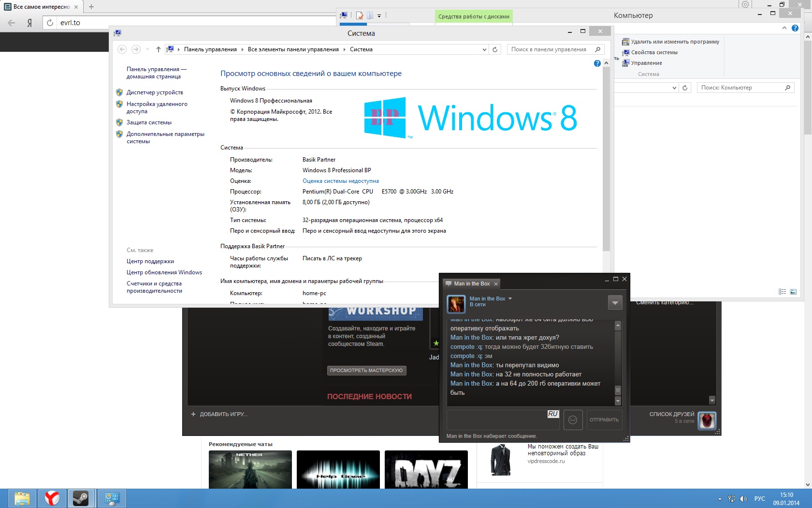Open 'Средства работы с дисками' ribbon tab

point(474,16)
